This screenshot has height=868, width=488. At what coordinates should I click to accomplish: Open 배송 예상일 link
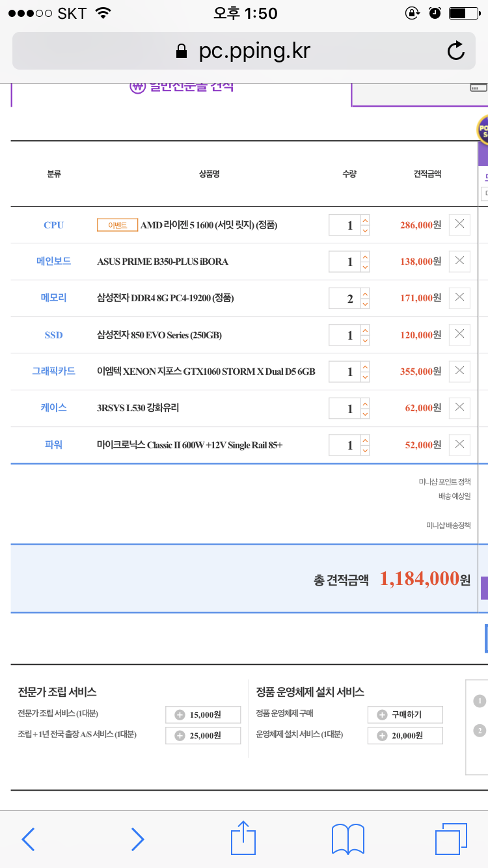pyautogui.click(x=454, y=496)
